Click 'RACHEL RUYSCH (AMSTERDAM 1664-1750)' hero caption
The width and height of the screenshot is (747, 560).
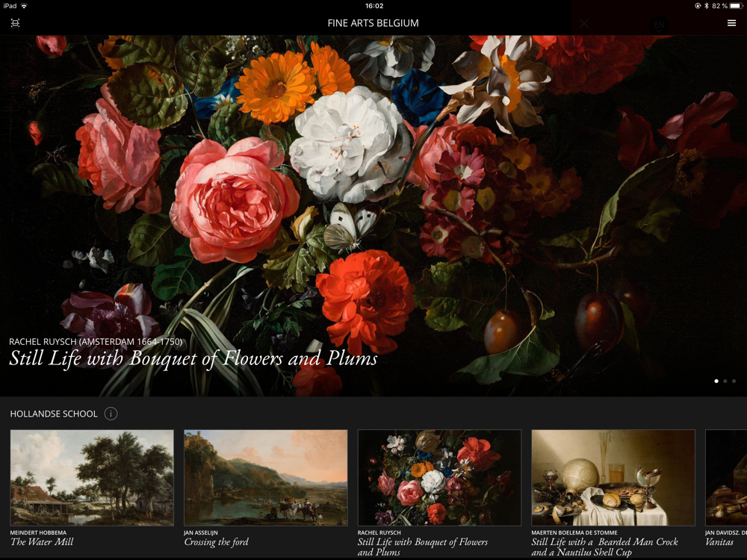(96, 341)
